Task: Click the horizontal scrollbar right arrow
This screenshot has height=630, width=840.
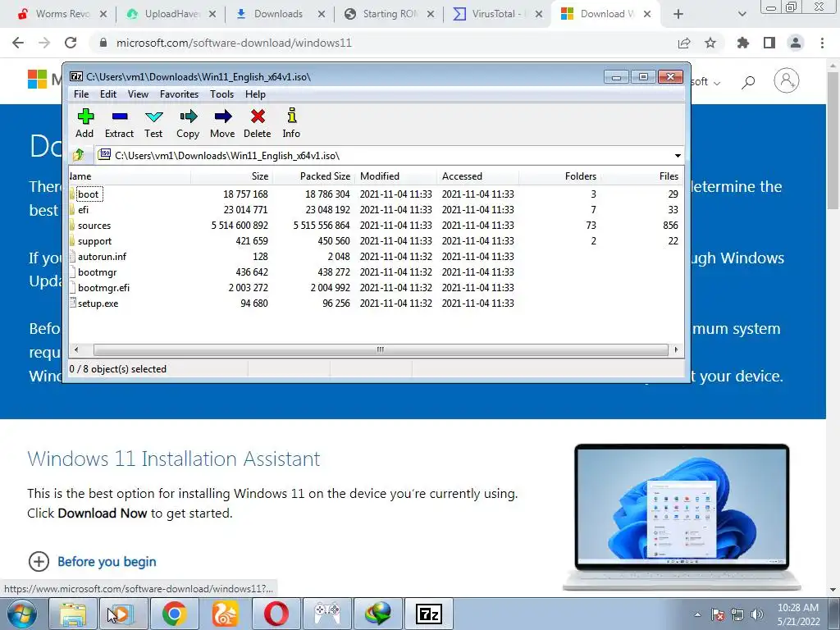Action: pos(676,349)
